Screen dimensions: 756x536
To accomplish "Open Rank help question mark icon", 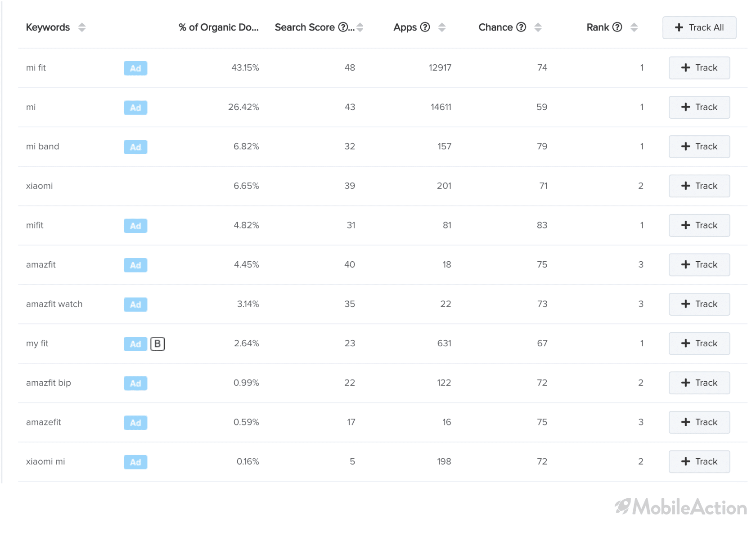I will [617, 27].
